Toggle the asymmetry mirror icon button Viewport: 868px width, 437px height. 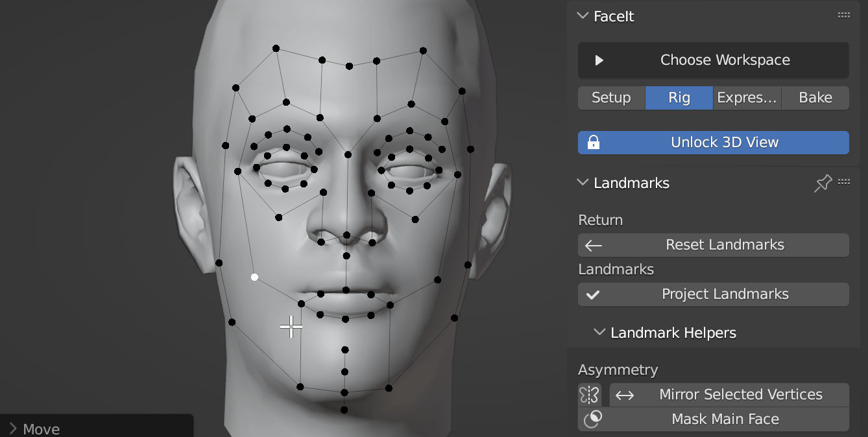[590, 395]
